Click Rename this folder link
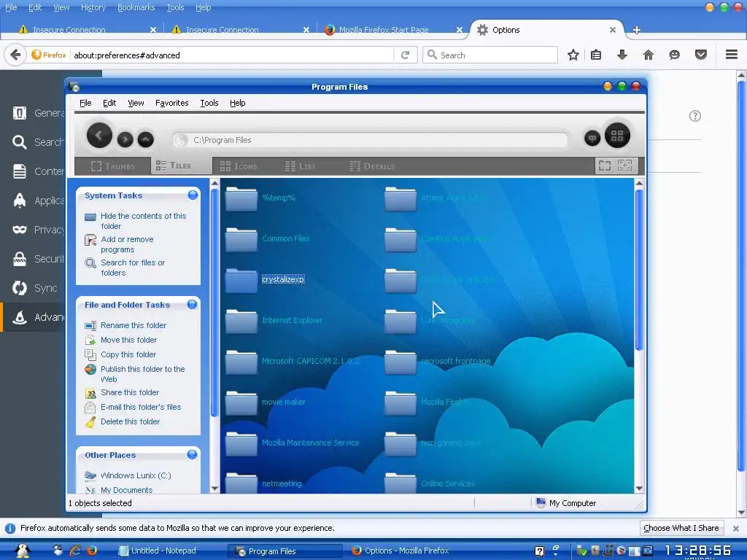The image size is (747, 560). click(133, 325)
